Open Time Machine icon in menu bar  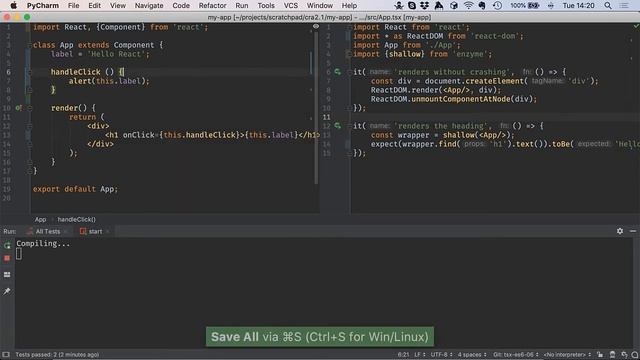[497, 6]
